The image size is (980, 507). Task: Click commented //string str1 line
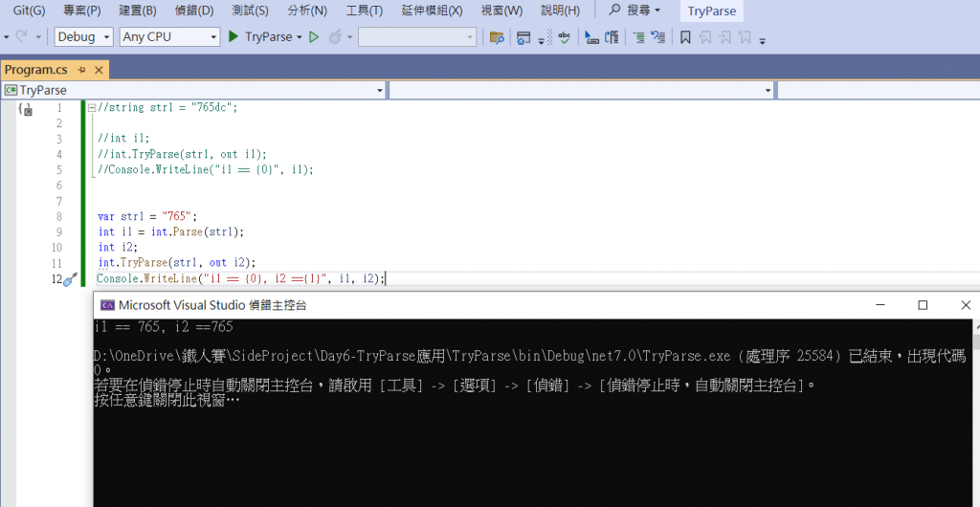(168, 107)
